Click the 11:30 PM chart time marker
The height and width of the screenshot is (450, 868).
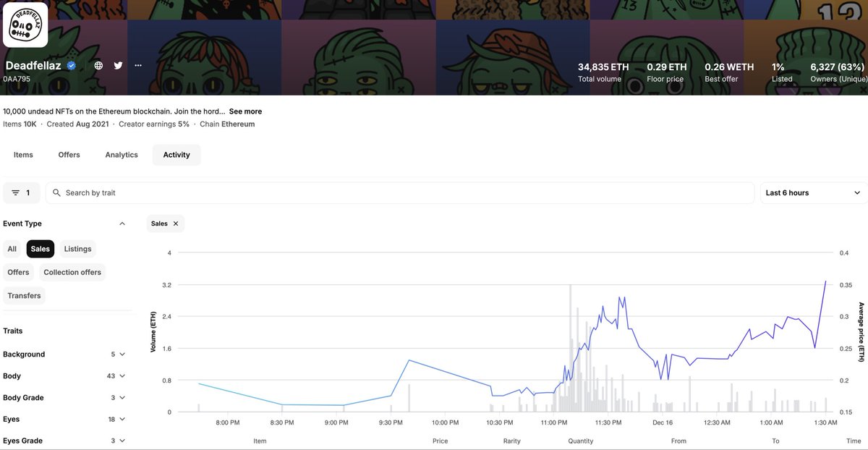(608, 423)
